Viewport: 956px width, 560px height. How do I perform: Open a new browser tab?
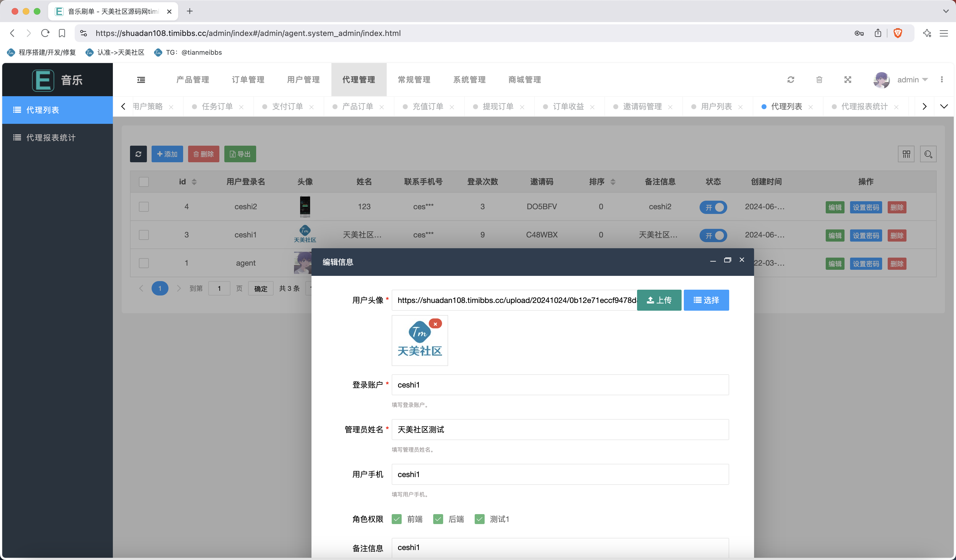(190, 11)
